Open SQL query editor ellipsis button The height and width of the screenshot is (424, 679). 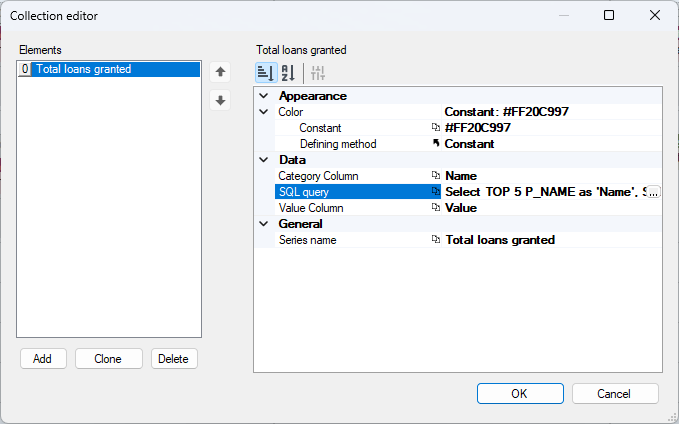coord(653,192)
